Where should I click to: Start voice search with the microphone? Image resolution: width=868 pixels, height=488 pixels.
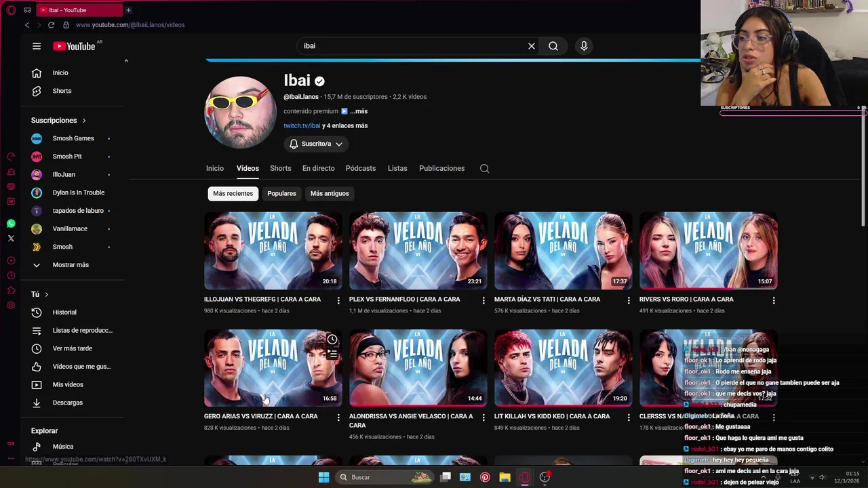point(584,46)
